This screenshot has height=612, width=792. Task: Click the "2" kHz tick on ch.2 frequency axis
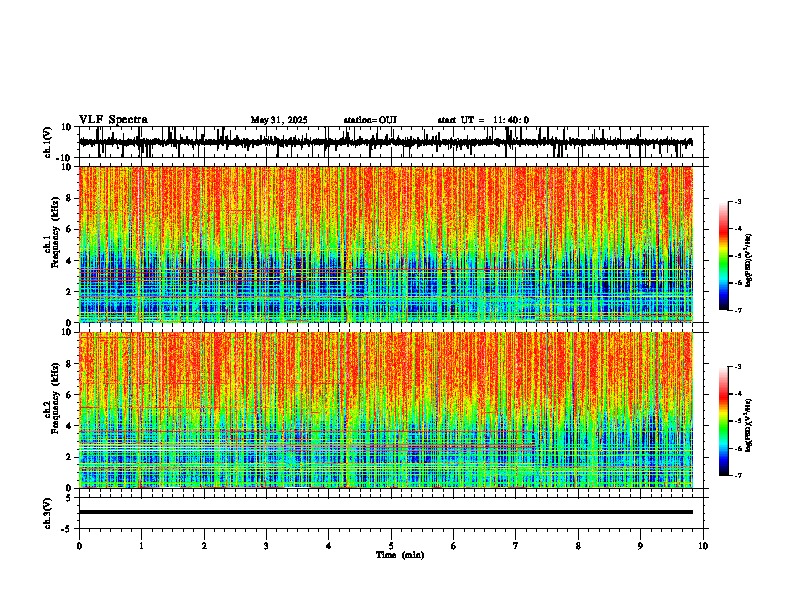click(x=70, y=457)
